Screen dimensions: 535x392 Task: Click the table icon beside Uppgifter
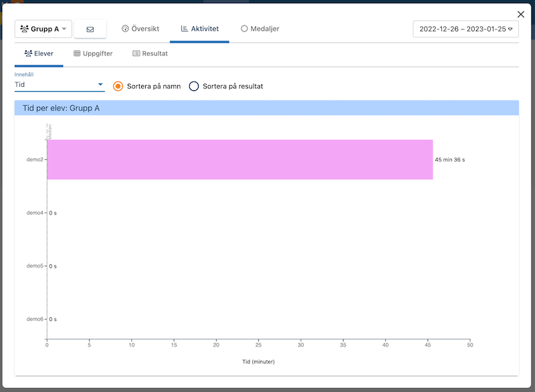pyautogui.click(x=77, y=54)
